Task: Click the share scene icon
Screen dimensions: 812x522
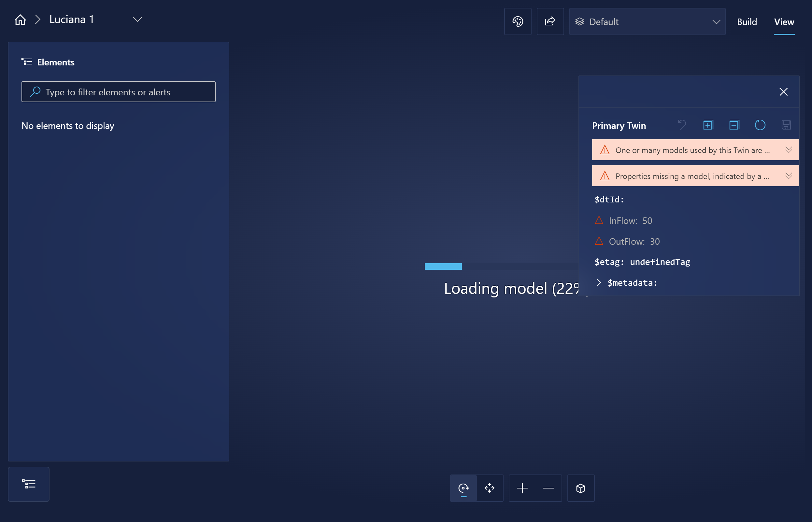Action: (x=550, y=21)
